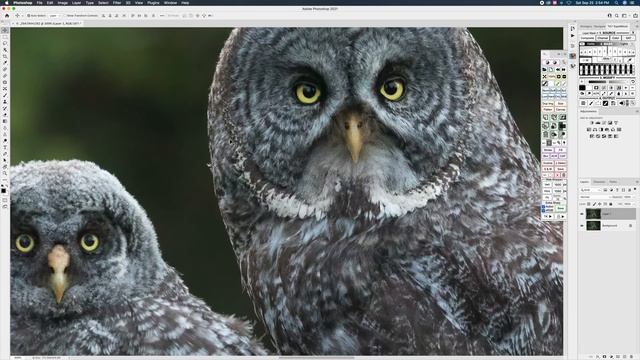The image size is (640, 360).
Task: Click the Actions play icon in the collapsed panel strip
Action: [573, 36]
